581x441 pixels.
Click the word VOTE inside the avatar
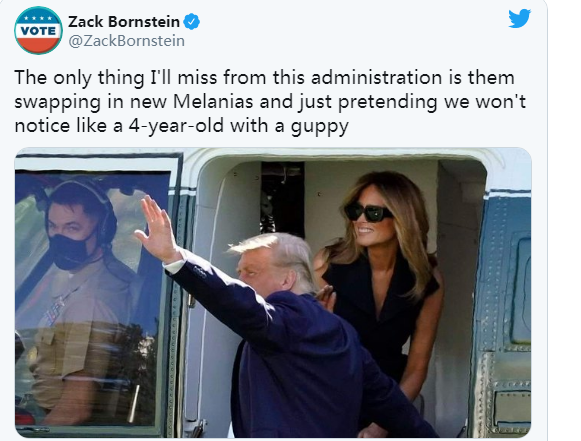click(38, 31)
